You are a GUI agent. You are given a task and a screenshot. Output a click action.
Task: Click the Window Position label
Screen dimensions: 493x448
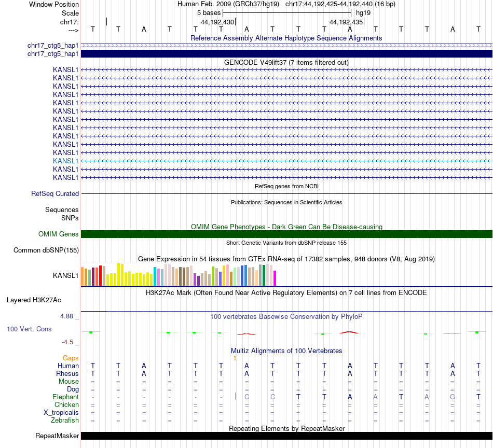click(x=54, y=4)
